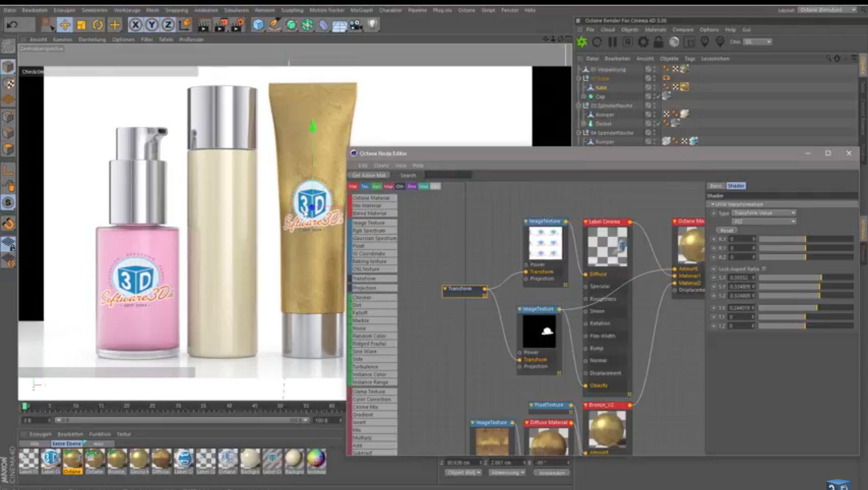
Task: Collapse 04 Spenderflasche in object tree
Action: [579, 132]
